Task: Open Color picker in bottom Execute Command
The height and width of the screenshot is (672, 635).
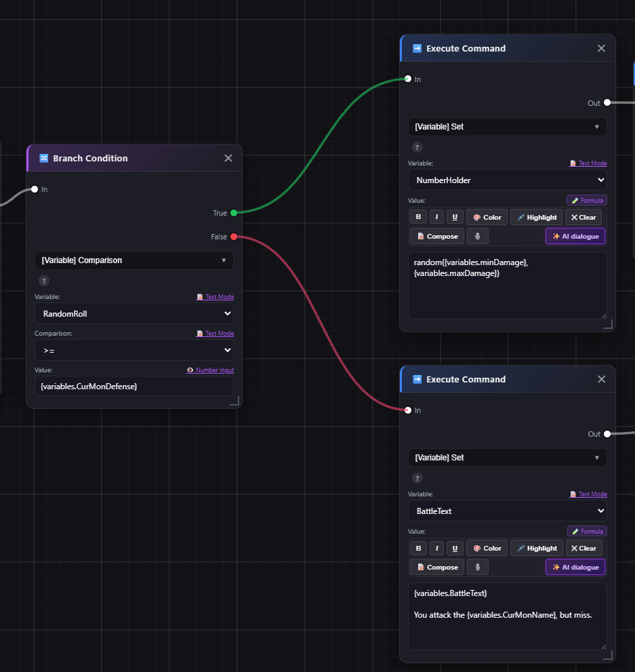Action: pyautogui.click(x=487, y=548)
